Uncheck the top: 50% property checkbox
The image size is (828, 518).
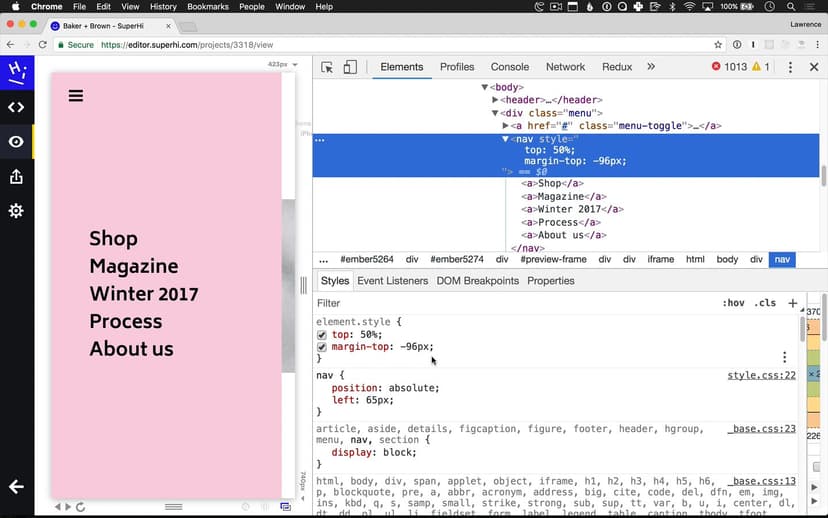pos(322,335)
